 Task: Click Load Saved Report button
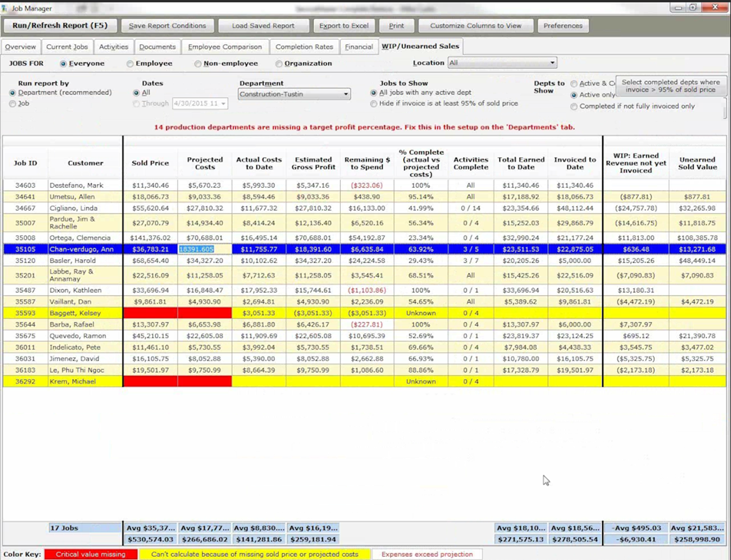263,25
